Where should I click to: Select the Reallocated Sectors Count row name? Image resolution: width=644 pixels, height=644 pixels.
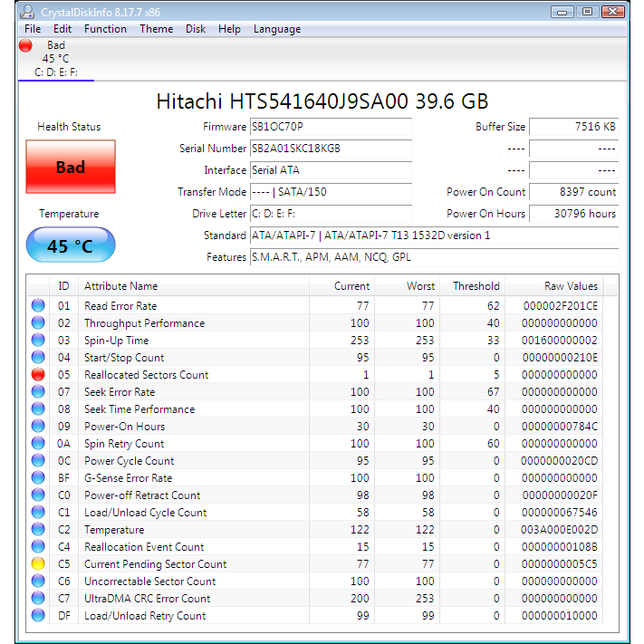point(146,375)
